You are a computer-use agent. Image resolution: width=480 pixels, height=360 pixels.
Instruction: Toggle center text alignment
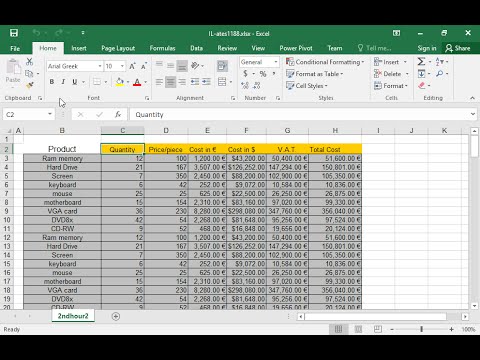(x=170, y=82)
